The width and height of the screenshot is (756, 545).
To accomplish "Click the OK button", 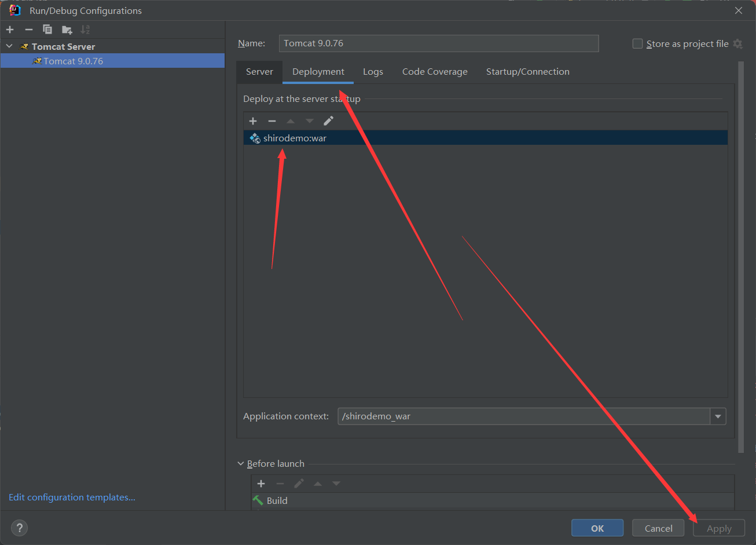I will point(597,528).
